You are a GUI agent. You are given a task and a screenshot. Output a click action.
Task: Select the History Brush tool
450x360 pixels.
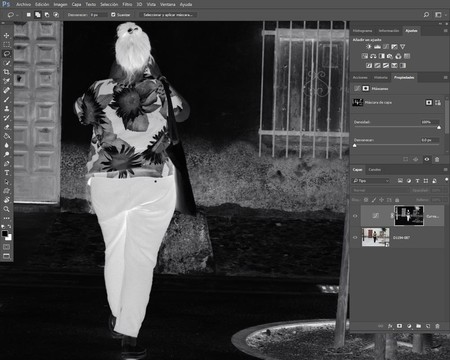pos(6,118)
